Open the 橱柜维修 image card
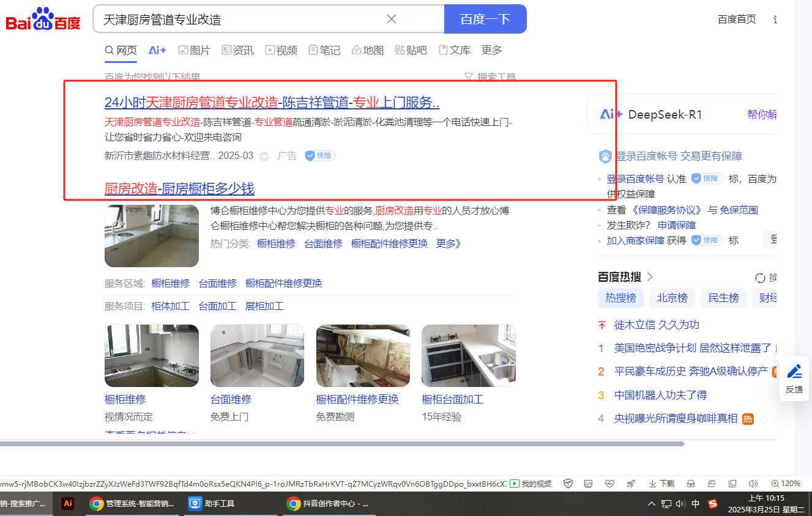 pyautogui.click(x=152, y=355)
